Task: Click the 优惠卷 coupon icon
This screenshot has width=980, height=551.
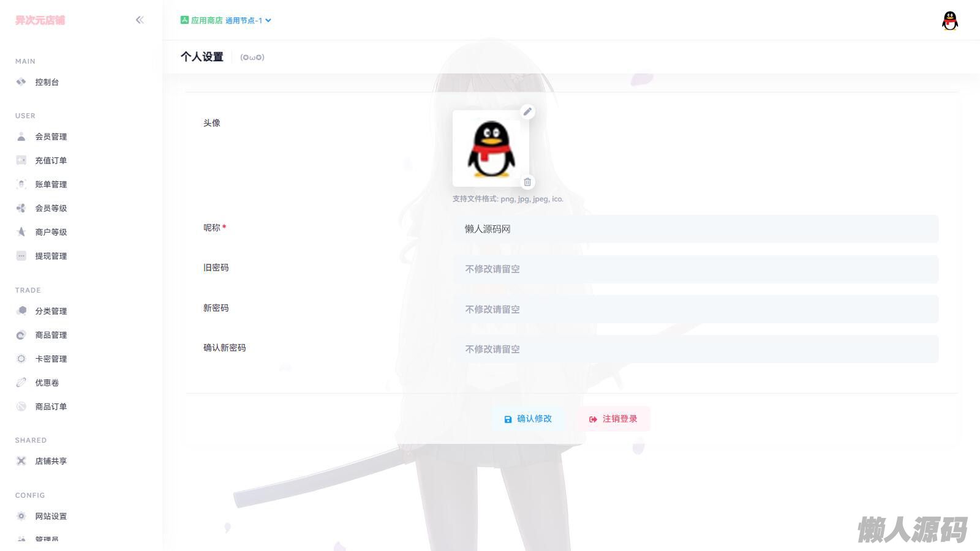Action: click(21, 383)
